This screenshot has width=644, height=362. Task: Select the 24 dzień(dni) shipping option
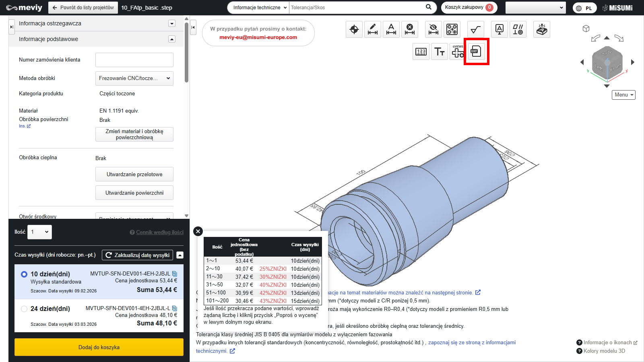24,309
